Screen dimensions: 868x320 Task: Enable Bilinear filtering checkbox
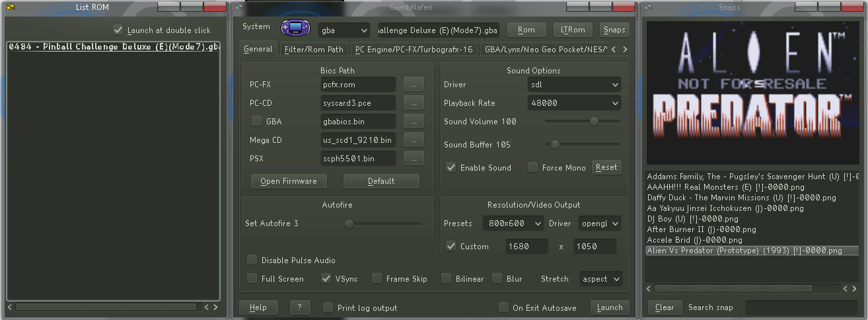click(446, 278)
